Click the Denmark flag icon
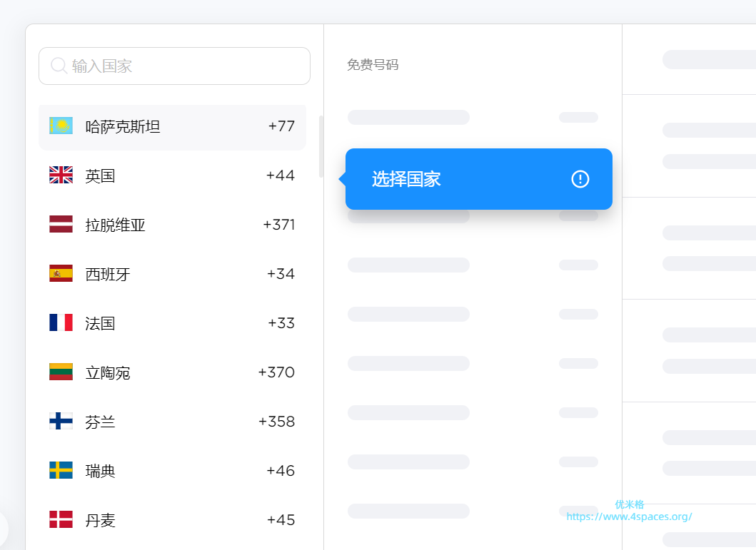The width and height of the screenshot is (756, 550). (x=61, y=520)
